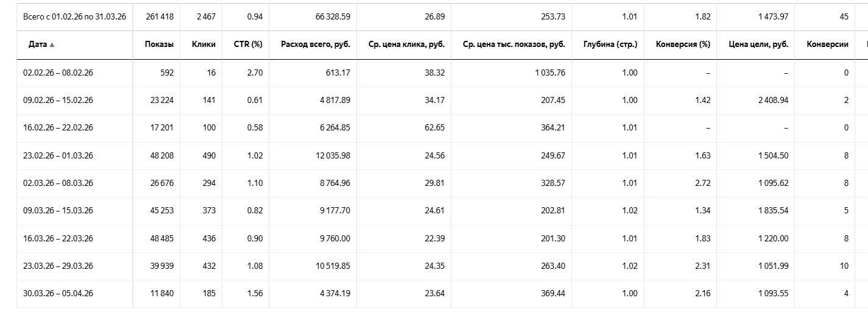Sort by the Конверсии column header
The height and width of the screenshot is (320, 868).
[x=827, y=44]
